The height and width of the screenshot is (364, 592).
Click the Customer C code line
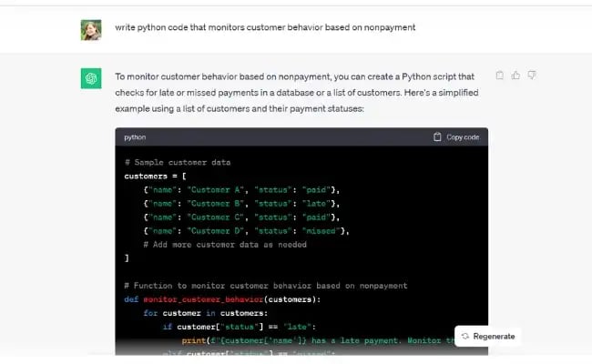(241, 217)
